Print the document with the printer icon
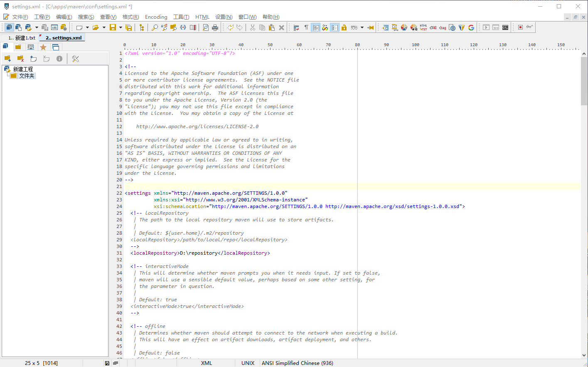Viewport: 588px width, 367px height. pos(215,27)
